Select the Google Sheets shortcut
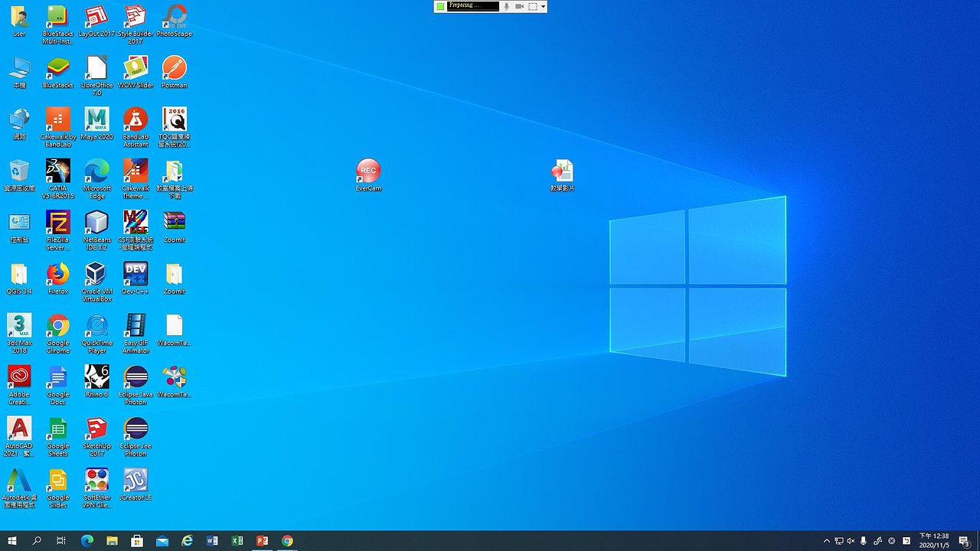This screenshot has height=551, width=980. pos(58,435)
